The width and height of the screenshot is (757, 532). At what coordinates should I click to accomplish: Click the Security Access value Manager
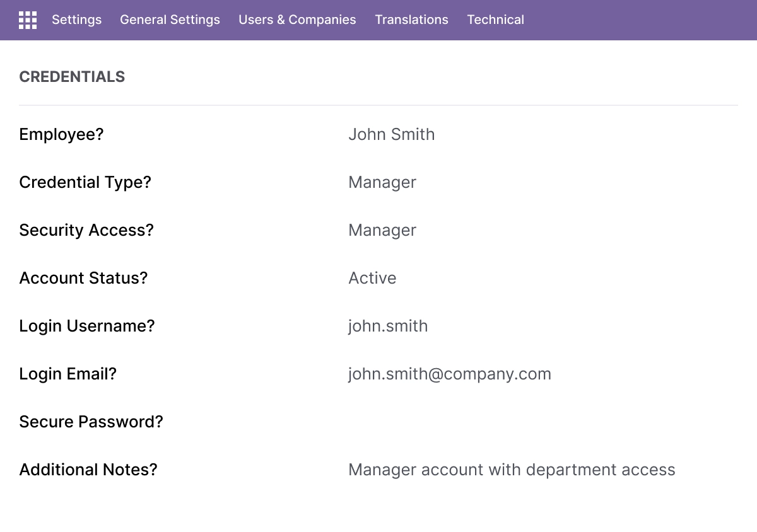pyautogui.click(x=382, y=230)
